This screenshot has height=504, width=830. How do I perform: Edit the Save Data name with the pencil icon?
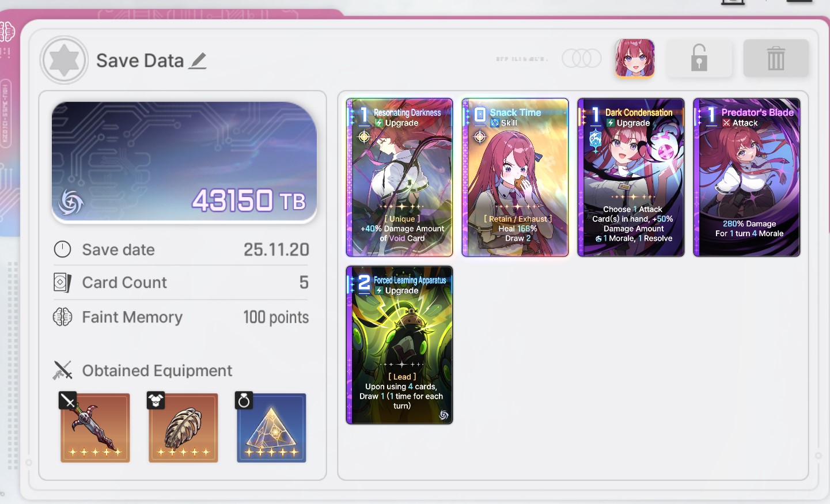tap(198, 60)
